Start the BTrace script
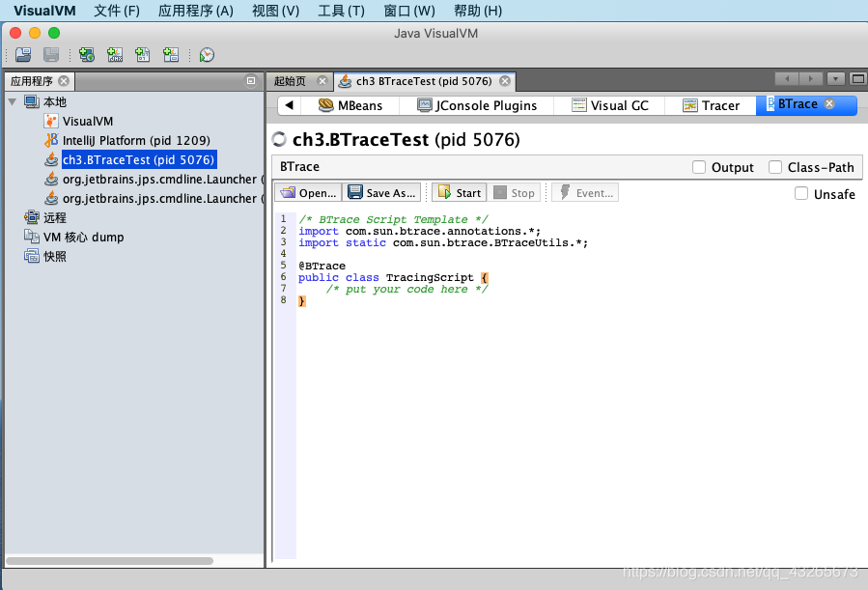Screen dimensions: 868x590 (460, 192)
